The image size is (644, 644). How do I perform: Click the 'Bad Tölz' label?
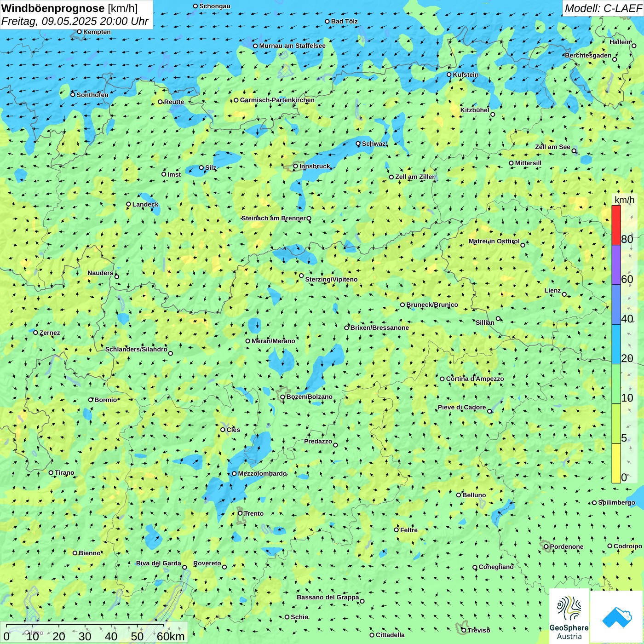coord(345,21)
